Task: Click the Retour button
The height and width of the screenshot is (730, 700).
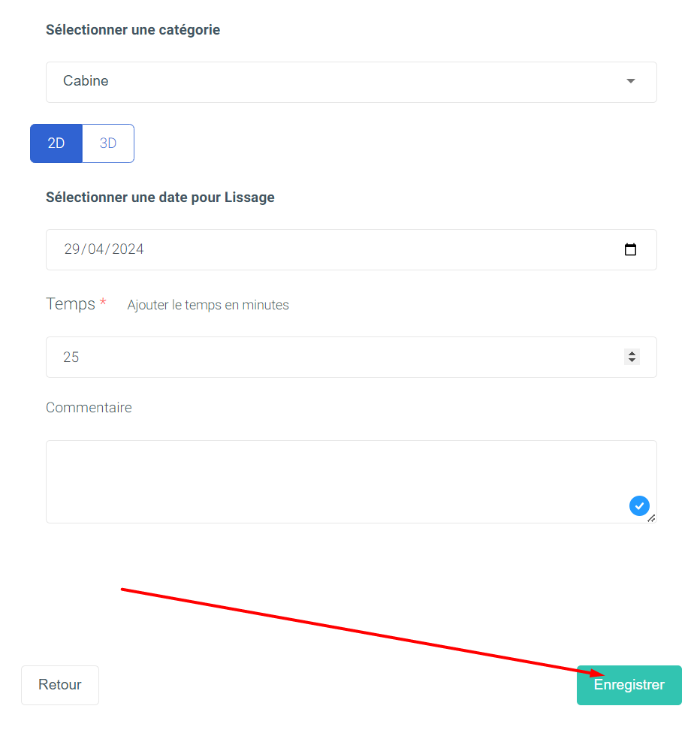Action: (59, 685)
